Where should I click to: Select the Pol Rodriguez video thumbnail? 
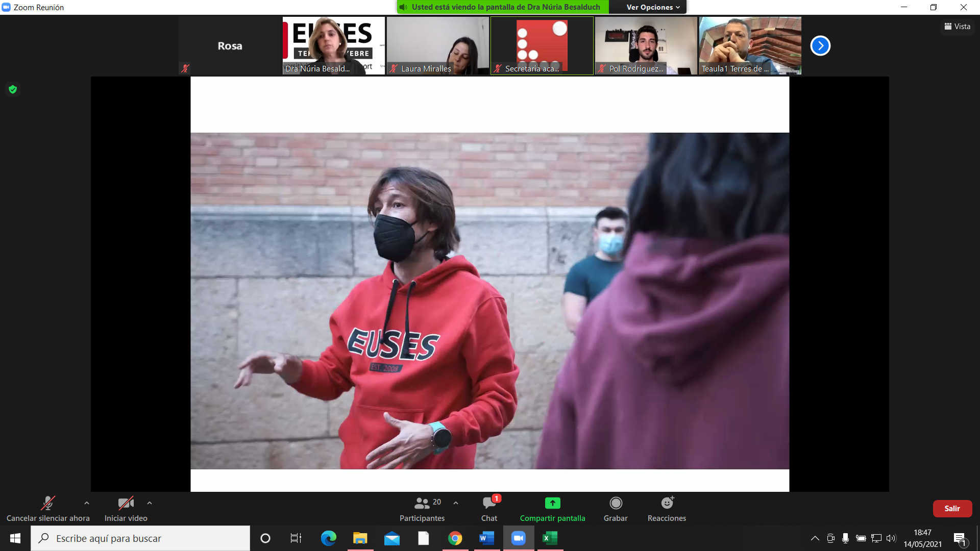point(646,46)
